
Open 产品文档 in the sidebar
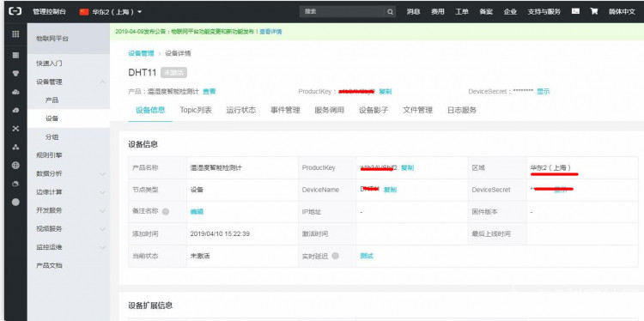(49, 265)
